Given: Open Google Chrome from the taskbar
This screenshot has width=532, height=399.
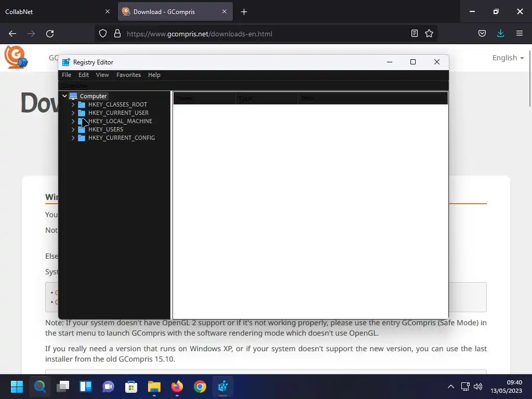Looking at the screenshot, I should 200,387.
